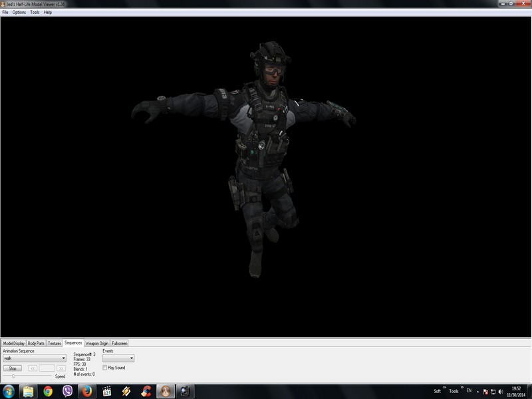Click the 'Speed' label

60,376
